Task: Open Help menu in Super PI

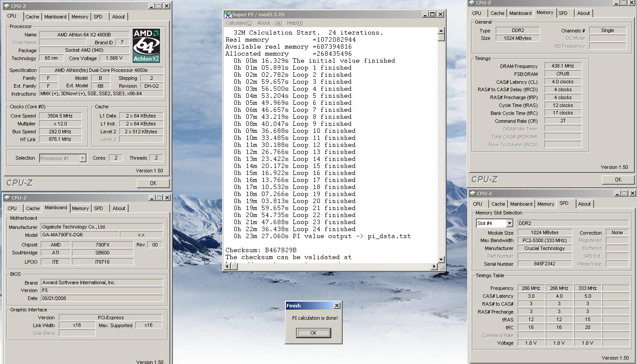Action: [294, 23]
